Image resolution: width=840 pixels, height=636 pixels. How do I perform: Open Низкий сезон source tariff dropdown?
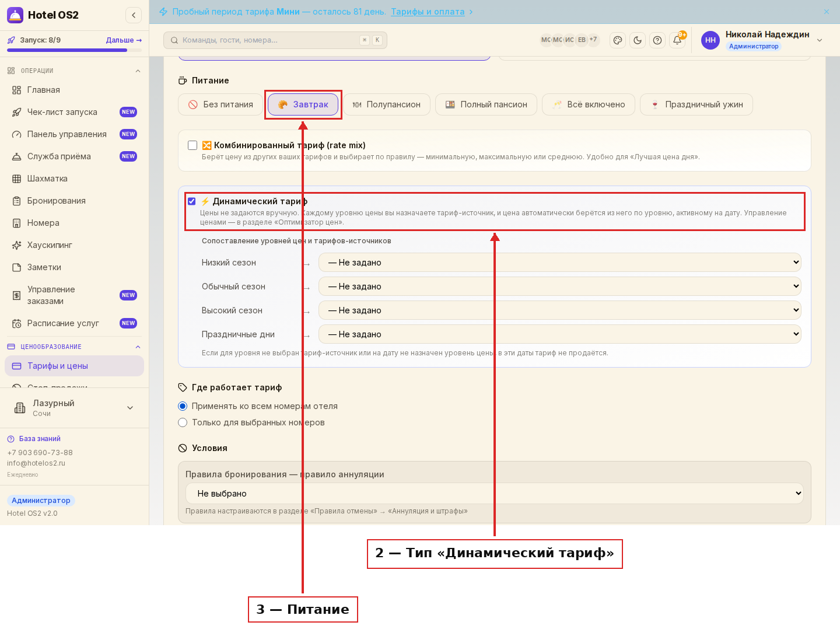[x=560, y=263]
